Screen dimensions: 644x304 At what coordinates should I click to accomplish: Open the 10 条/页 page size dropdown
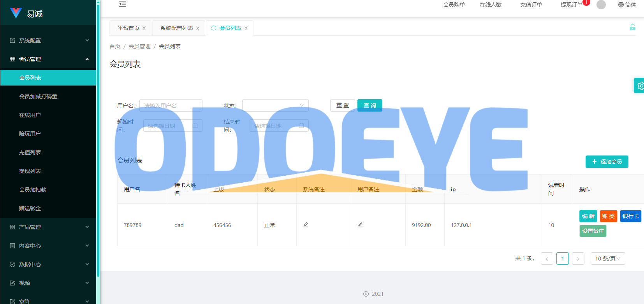[608, 259]
